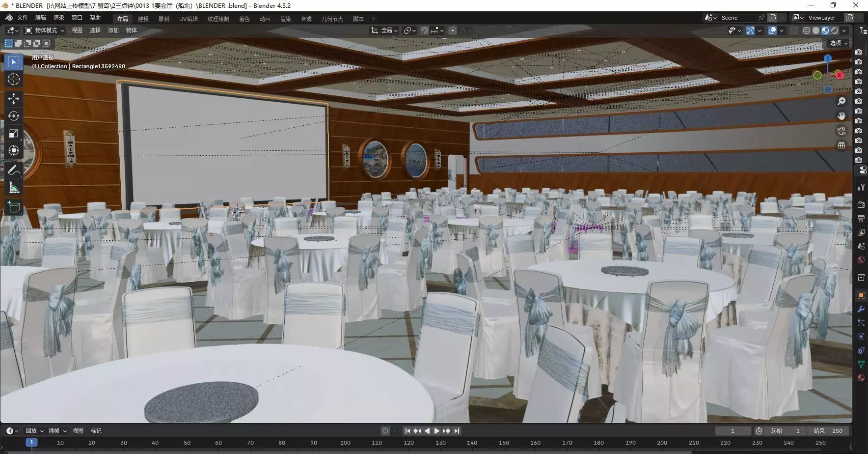Open the 物体模式 mode dropdown
868x454 pixels.
[45, 30]
